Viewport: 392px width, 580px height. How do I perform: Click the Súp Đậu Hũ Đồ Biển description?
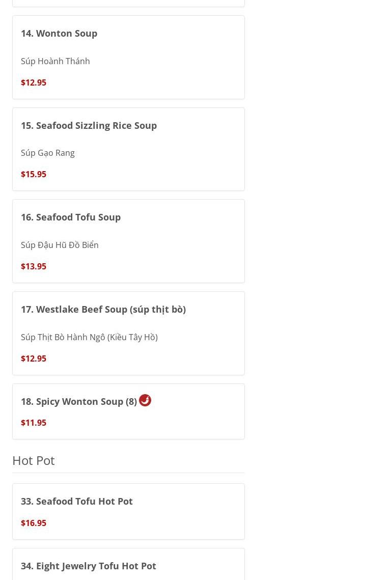tap(60, 245)
